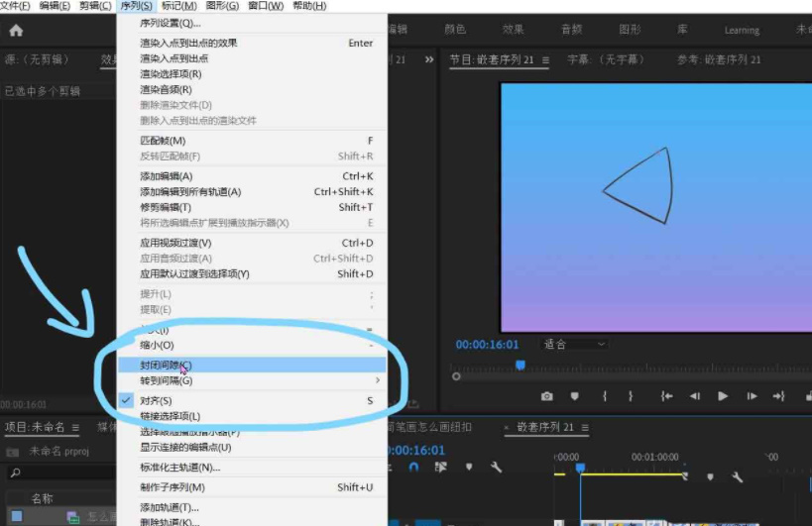Click nested sequence item icon in project list

pyautogui.click(x=73, y=517)
